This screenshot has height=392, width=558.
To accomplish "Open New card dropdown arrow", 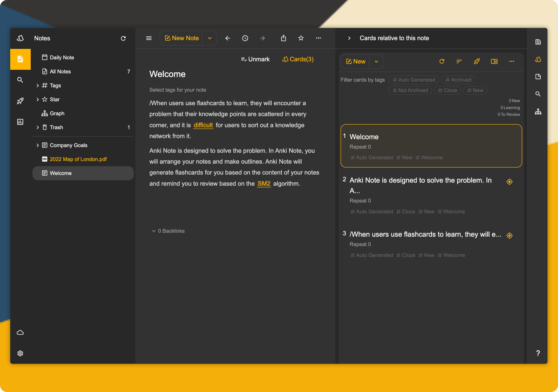I will pos(376,61).
